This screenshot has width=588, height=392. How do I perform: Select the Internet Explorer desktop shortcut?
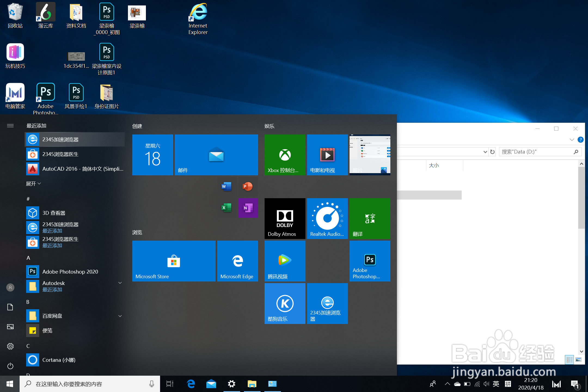coord(198,19)
